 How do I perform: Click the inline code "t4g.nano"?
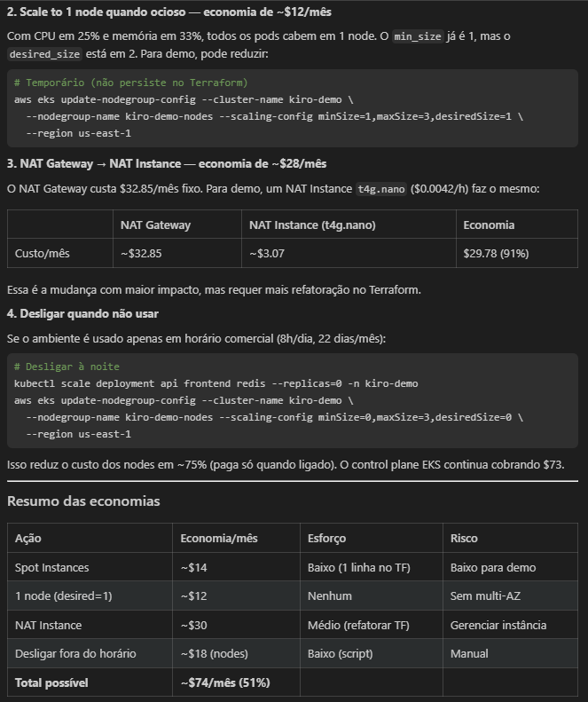point(380,189)
